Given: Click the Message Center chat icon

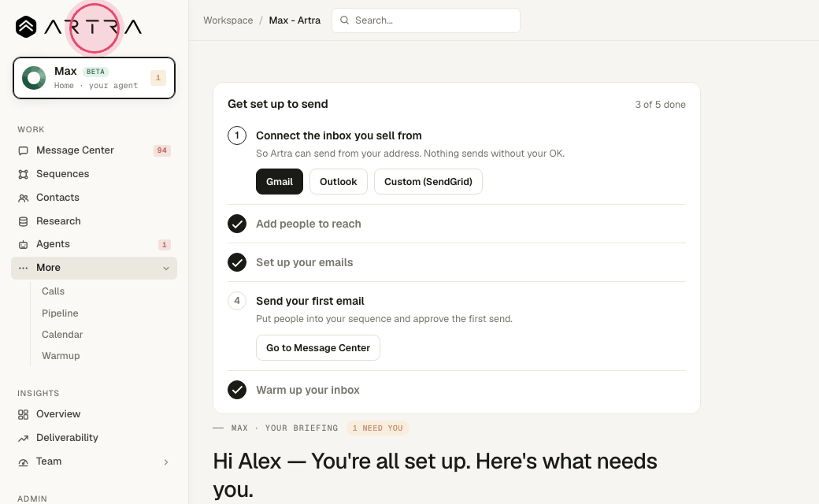Looking at the screenshot, I should (23, 151).
